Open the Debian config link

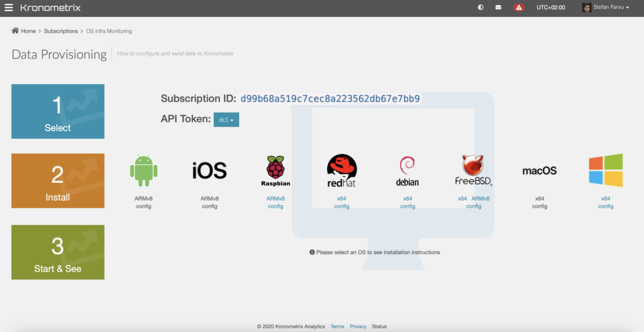point(408,206)
